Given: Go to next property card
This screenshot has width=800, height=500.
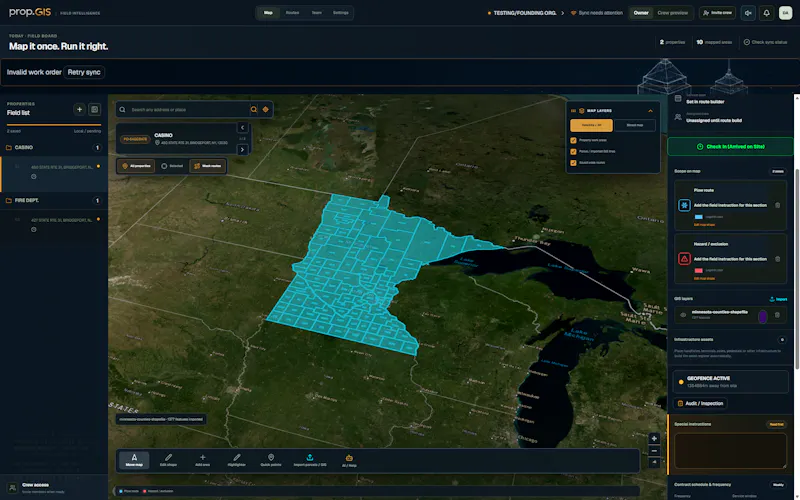Looking at the screenshot, I should tap(242, 149).
